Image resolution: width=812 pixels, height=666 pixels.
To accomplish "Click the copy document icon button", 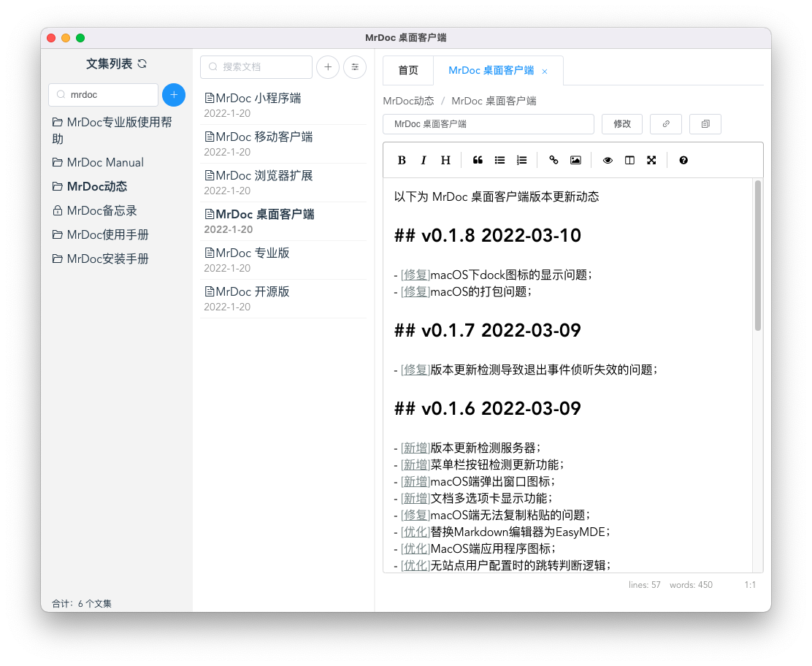I will [x=705, y=123].
